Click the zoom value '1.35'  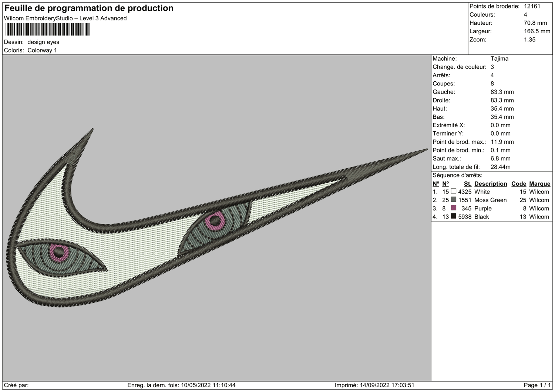pos(529,40)
